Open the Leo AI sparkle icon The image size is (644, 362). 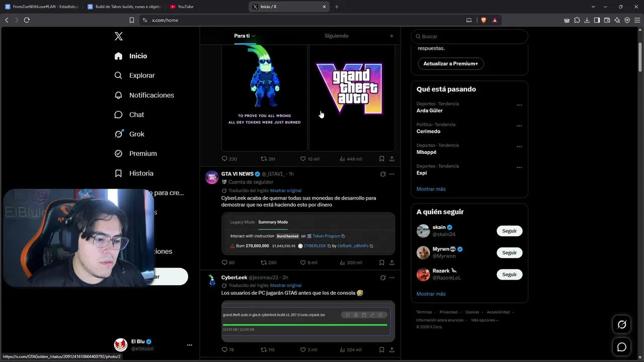pyautogui.click(x=617, y=20)
